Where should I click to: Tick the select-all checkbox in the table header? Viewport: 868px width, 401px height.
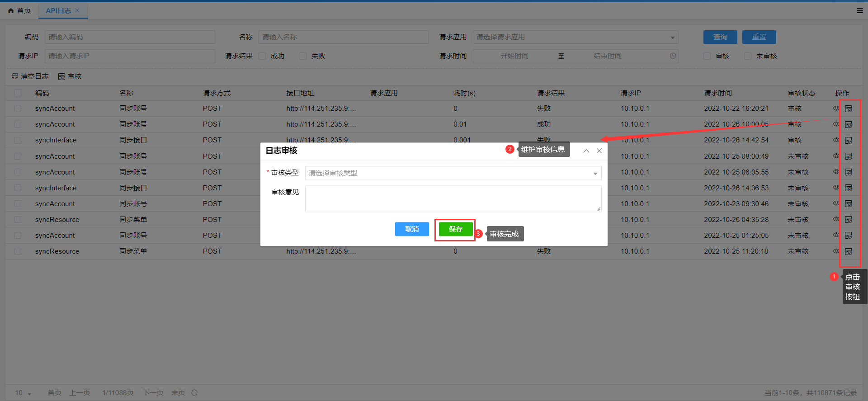coord(18,93)
